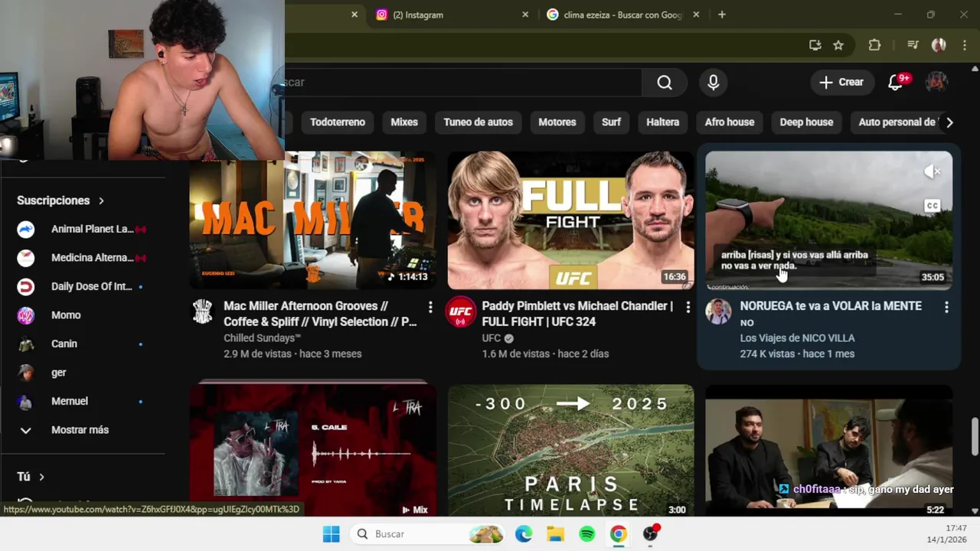The width and height of the screenshot is (980, 551).
Task: Open Chrome profile avatar
Action: pos(939,45)
